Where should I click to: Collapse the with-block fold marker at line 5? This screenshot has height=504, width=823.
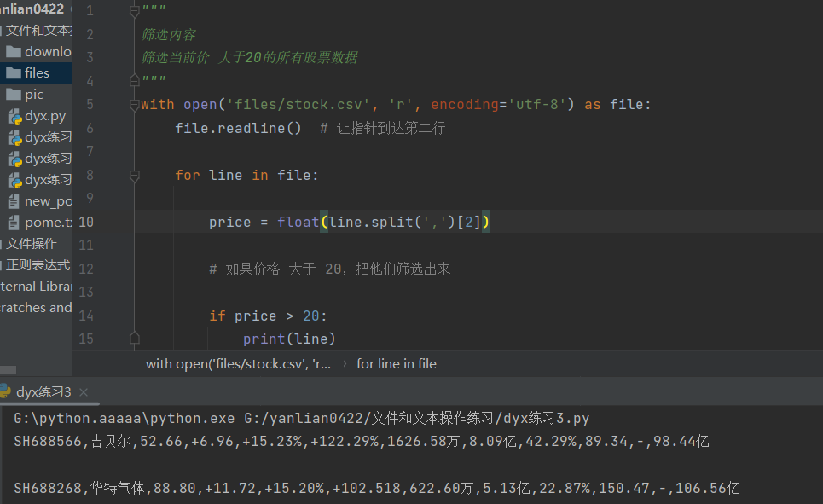(135, 105)
